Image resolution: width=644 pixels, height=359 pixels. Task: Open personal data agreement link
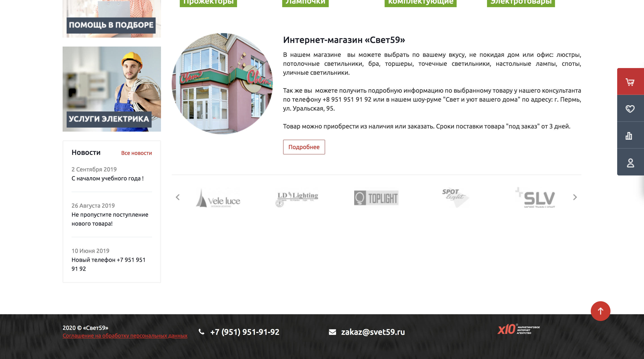coord(125,335)
